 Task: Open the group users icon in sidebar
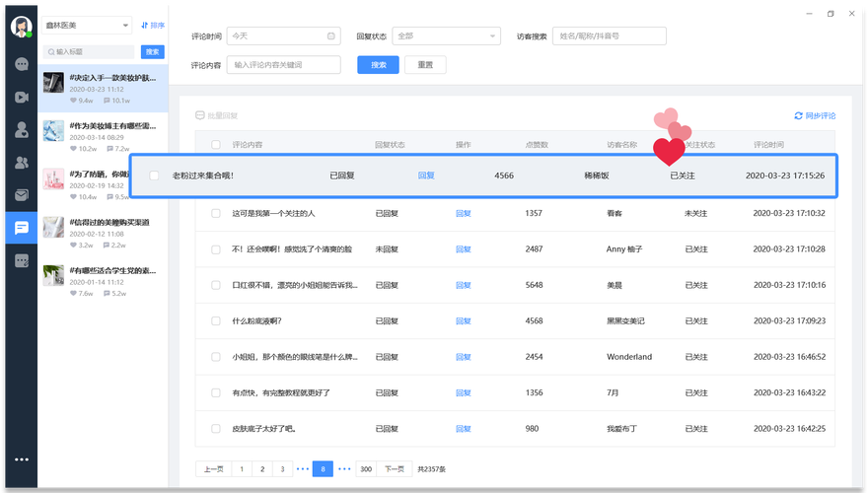22,162
